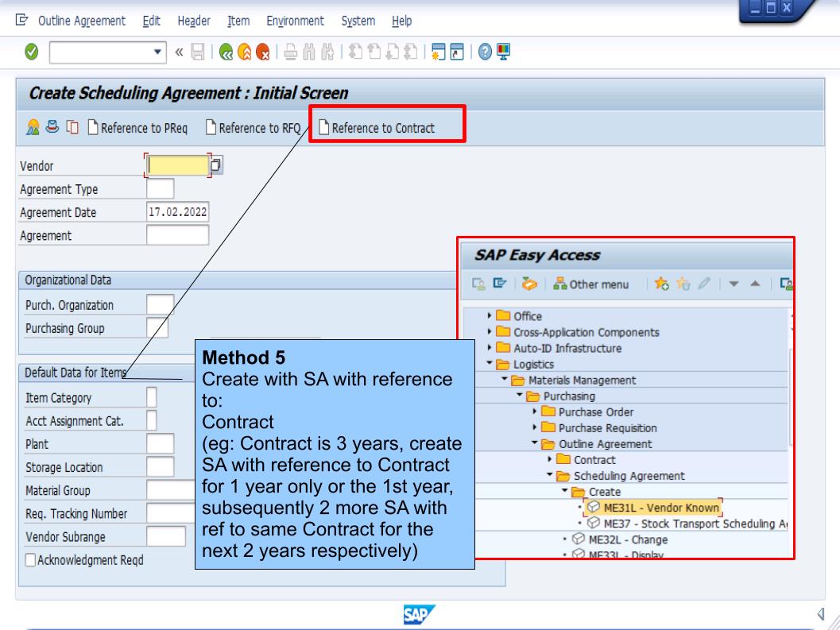Click the SAP Business Workplace icon

[528, 284]
